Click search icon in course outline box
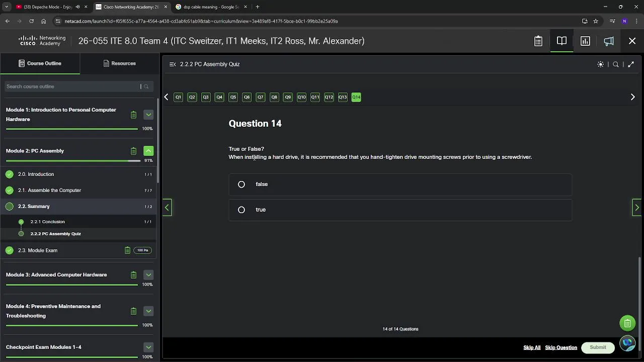 point(146,86)
